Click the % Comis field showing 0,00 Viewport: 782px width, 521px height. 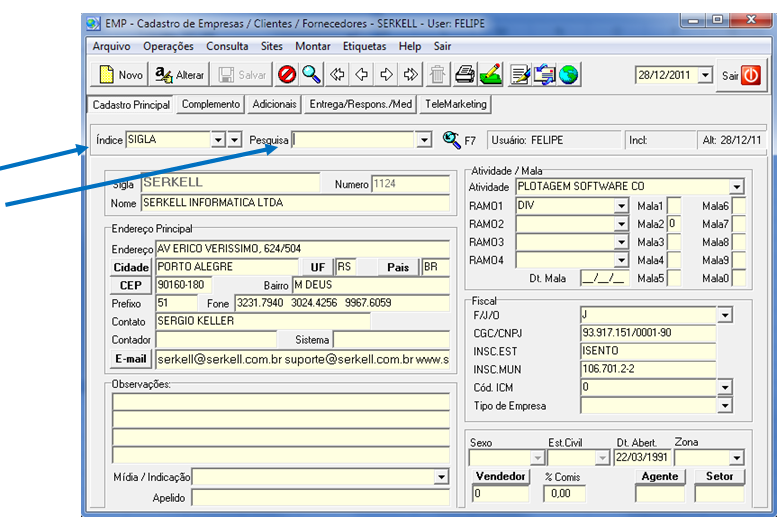click(564, 494)
